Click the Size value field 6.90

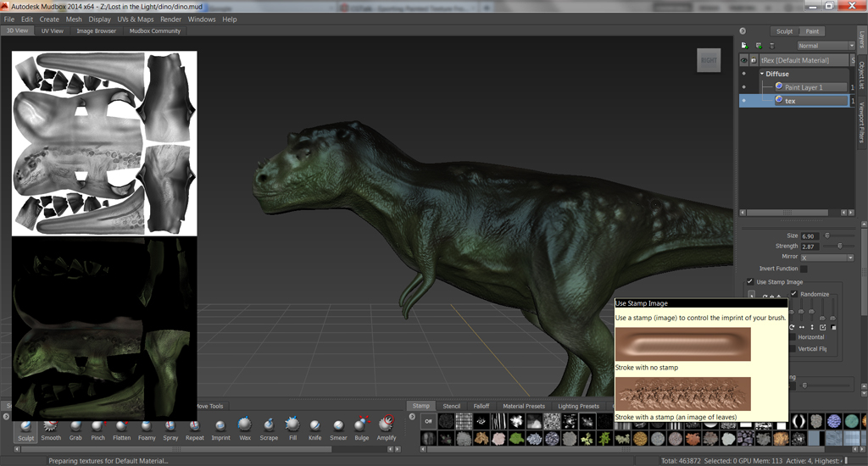click(810, 236)
